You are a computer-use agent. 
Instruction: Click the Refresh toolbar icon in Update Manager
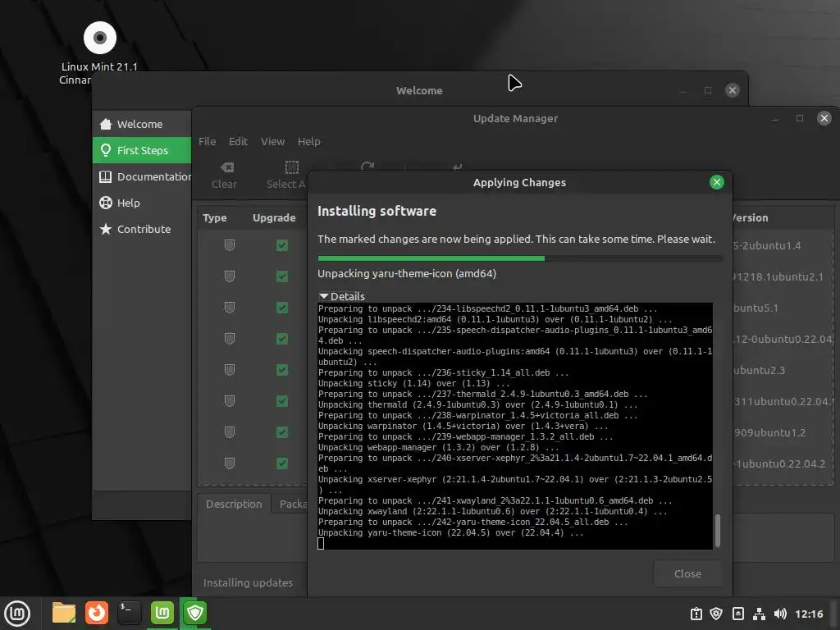[x=367, y=167]
